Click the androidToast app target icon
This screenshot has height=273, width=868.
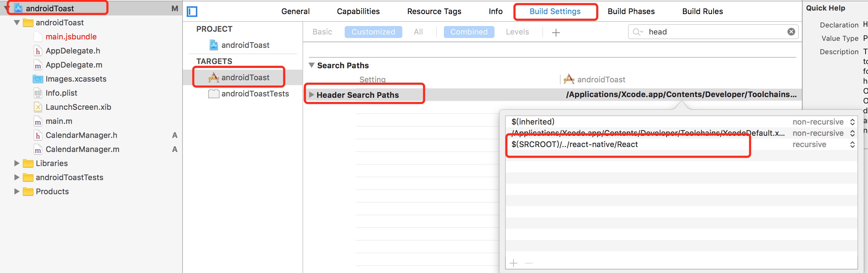(213, 77)
